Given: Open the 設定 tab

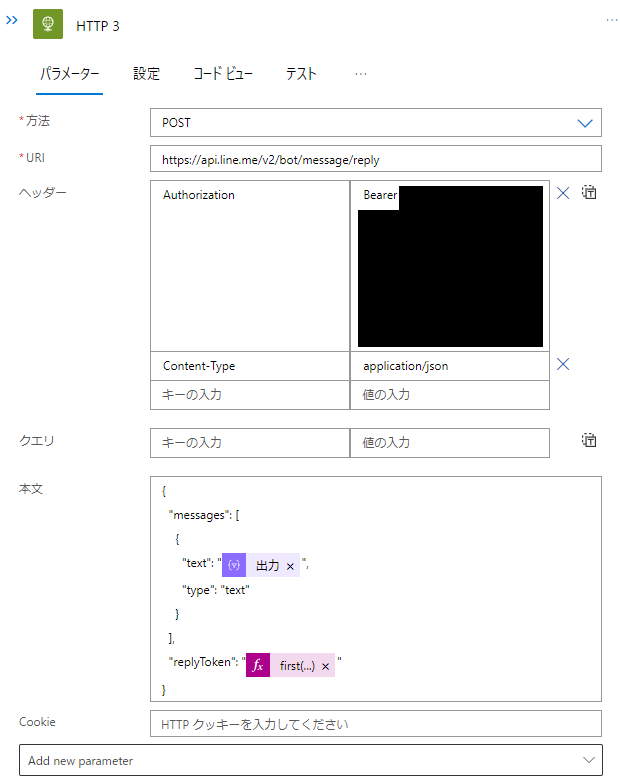Looking at the screenshot, I should pos(146,74).
